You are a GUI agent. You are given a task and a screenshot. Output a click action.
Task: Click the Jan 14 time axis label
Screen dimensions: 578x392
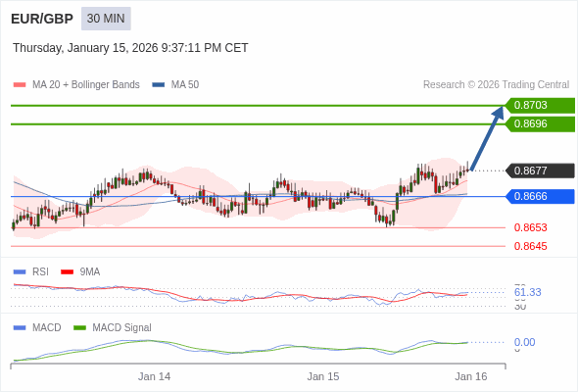click(x=154, y=376)
